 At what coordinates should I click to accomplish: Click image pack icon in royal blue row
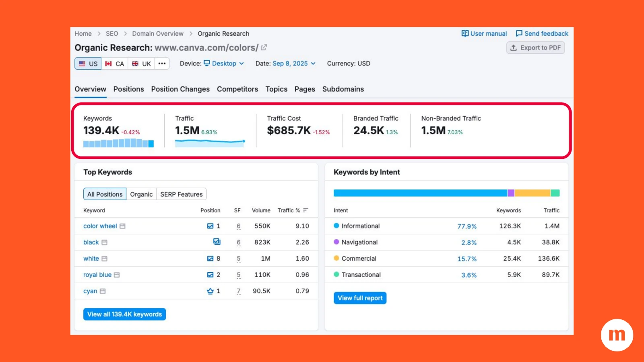point(210,275)
